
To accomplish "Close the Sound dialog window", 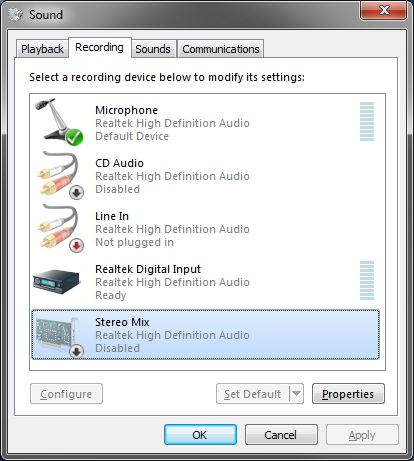I will click(x=383, y=10).
